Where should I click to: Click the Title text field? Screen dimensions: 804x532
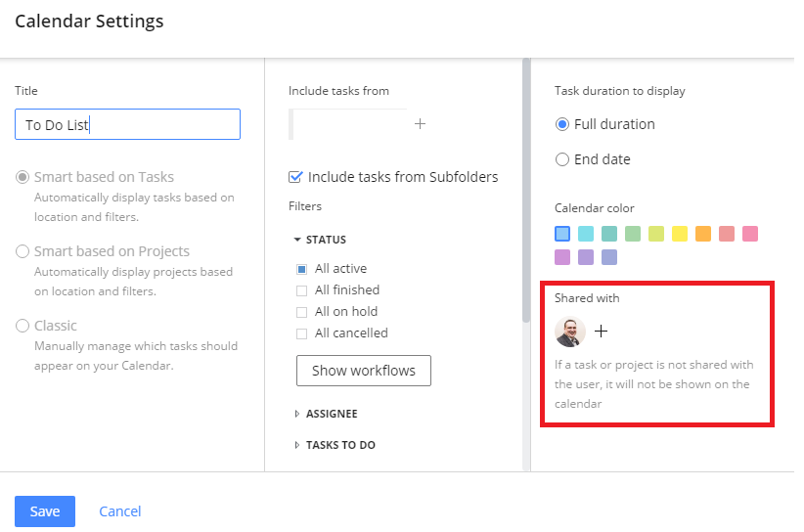[x=127, y=124]
